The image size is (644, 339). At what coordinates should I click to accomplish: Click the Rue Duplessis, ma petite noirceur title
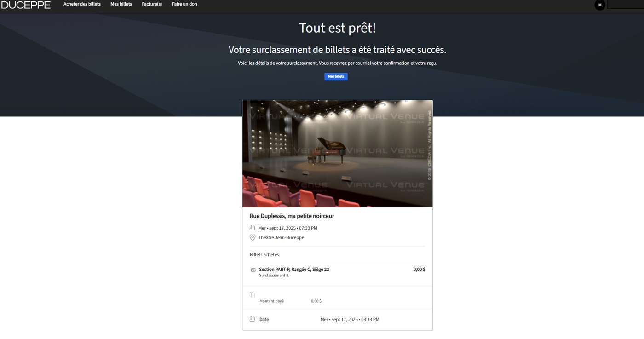292,216
